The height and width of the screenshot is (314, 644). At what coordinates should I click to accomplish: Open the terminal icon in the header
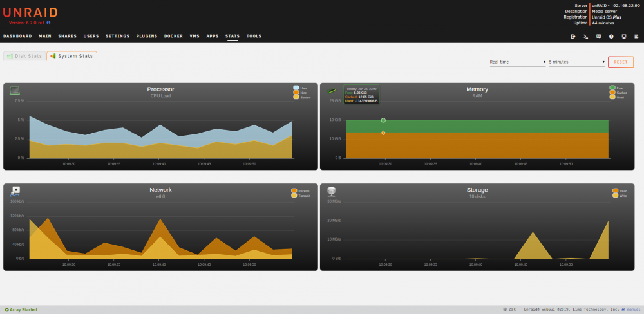click(586, 37)
